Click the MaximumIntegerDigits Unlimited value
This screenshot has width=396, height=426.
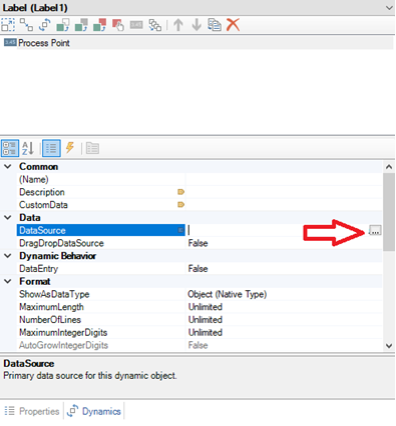click(x=205, y=332)
